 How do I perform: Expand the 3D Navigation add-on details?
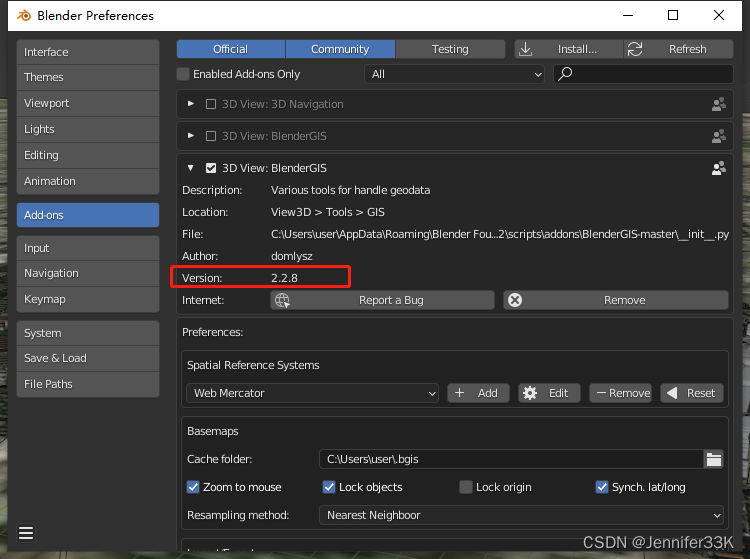[x=190, y=104]
